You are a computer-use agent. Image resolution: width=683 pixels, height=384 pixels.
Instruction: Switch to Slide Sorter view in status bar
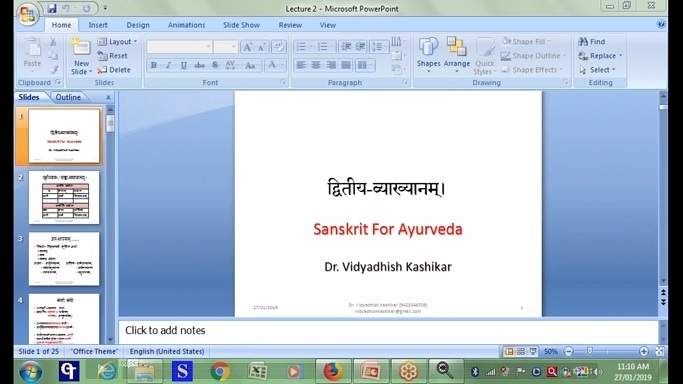pyautogui.click(x=521, y=351)
